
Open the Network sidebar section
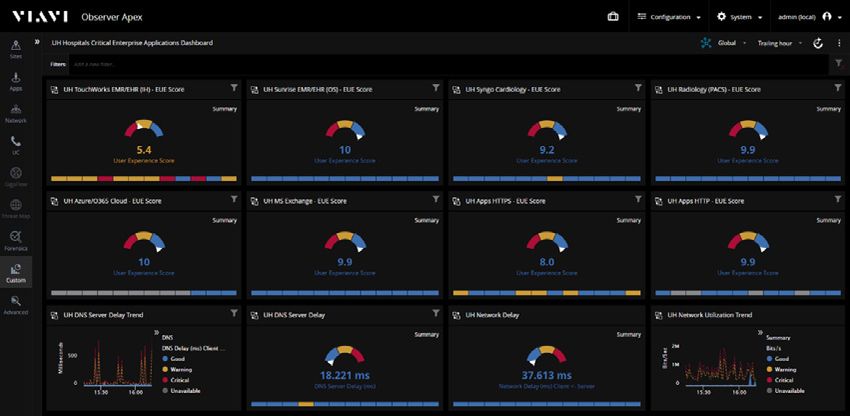point(16,113)
